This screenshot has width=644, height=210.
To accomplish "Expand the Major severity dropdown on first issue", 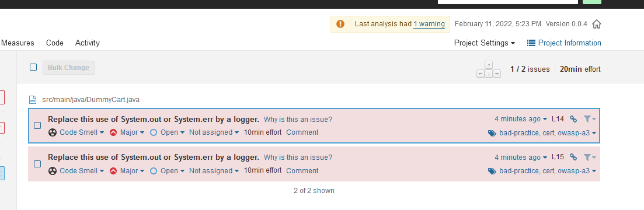I will [127, 132].
